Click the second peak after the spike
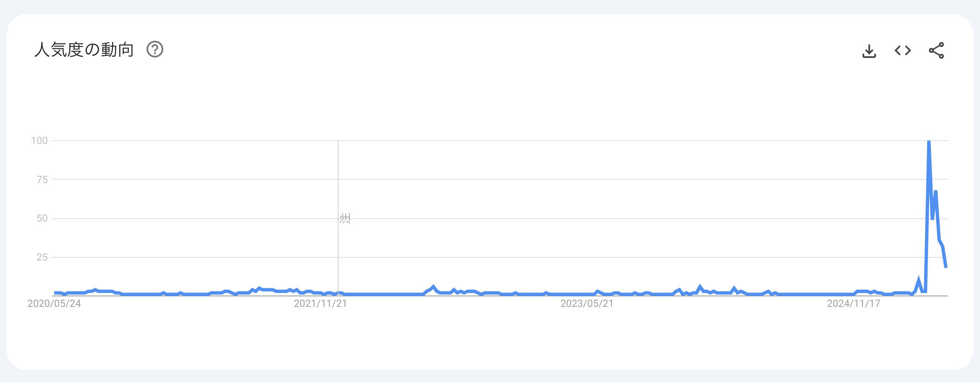The height and width of the screenshot is (382, 980). pyautogui.click(x=936, y=192)
